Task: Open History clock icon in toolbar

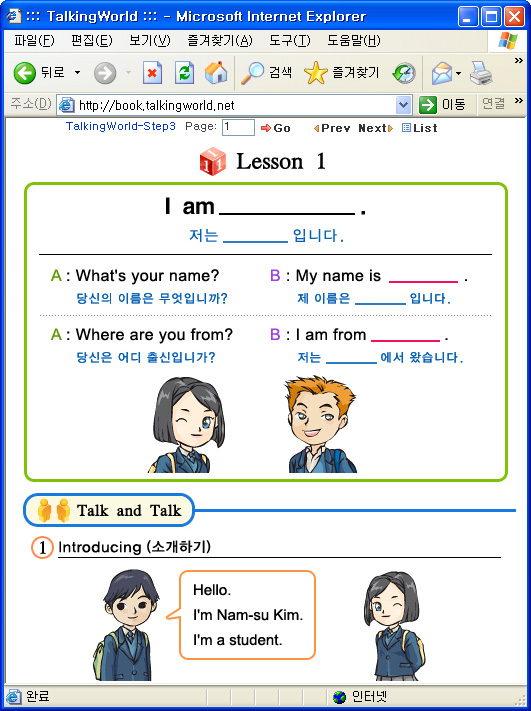Action: (404, 73)
